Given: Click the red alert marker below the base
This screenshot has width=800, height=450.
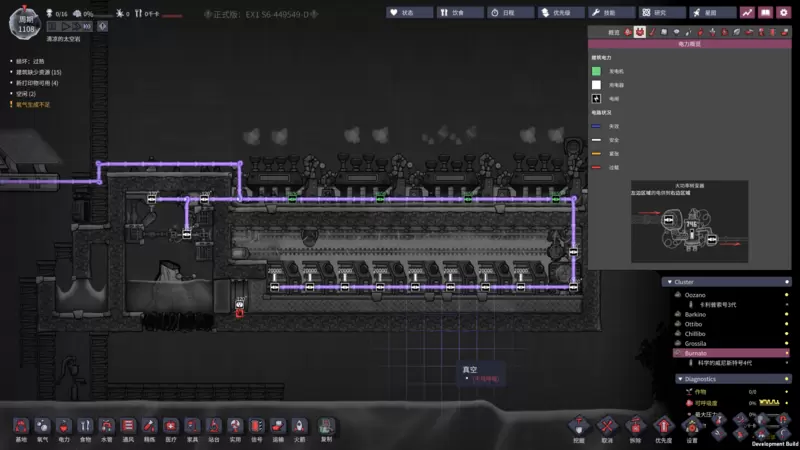Looking at the screenshot, I should tap(239, 313).
